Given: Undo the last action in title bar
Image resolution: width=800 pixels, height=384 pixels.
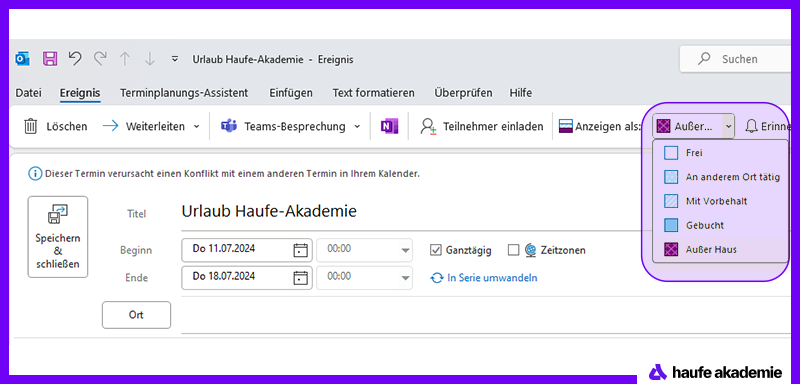Looking at the screenshot, I should tap(74, 59).
